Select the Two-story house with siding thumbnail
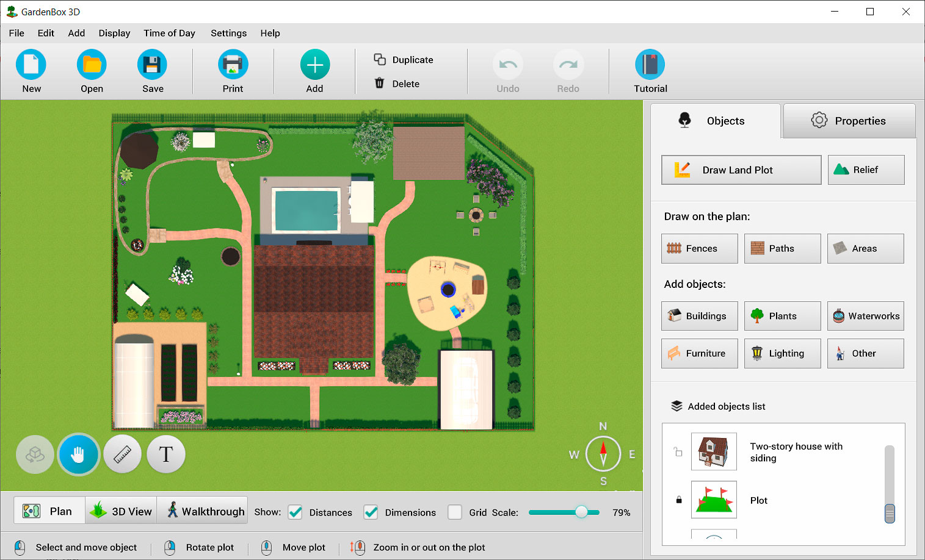Screen dimensions: 925x560 pos(714,451)
